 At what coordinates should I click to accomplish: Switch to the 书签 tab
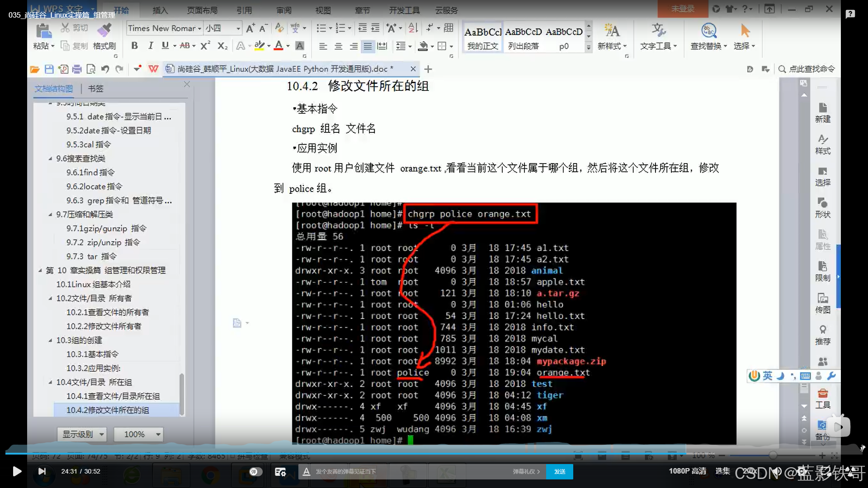[95, 89]
